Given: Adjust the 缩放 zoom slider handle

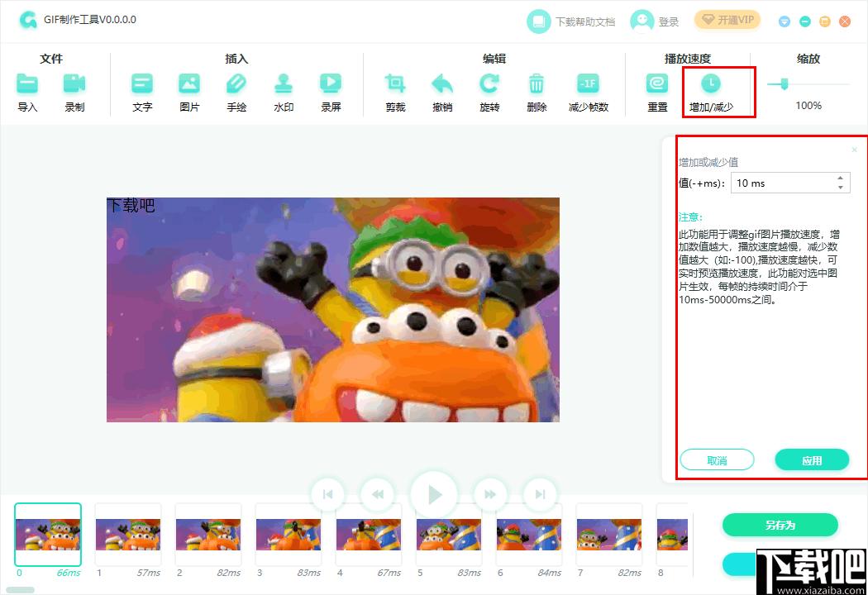Looking at the screenshot, I should pyautogui.click(x=784, y=84).
